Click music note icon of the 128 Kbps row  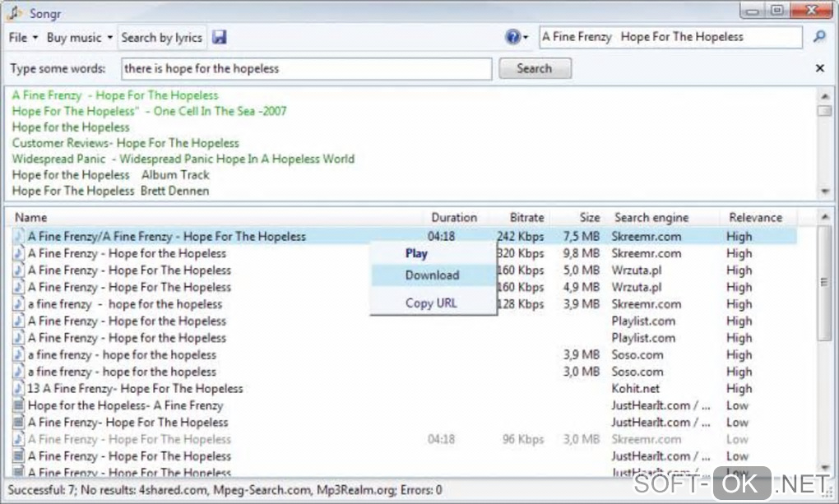19,304
